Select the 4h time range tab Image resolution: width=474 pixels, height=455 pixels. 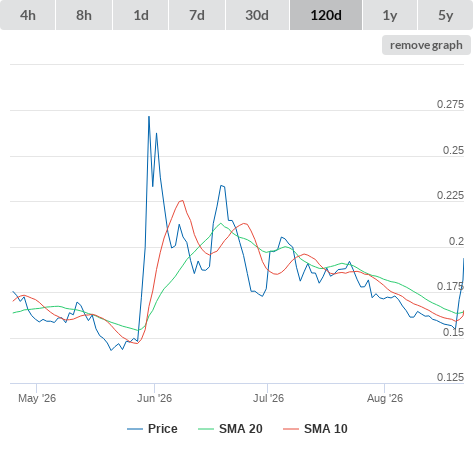pyautogui.click(x=28, y=15)
